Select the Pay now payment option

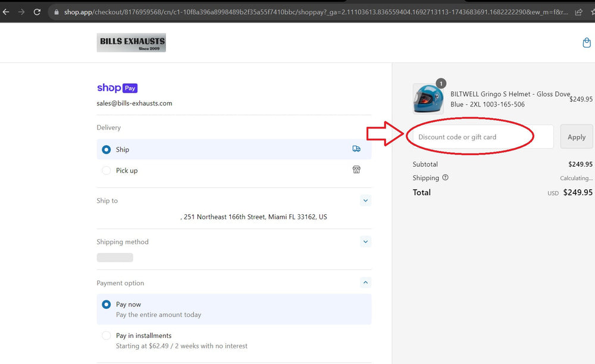(x=107, y=305)
